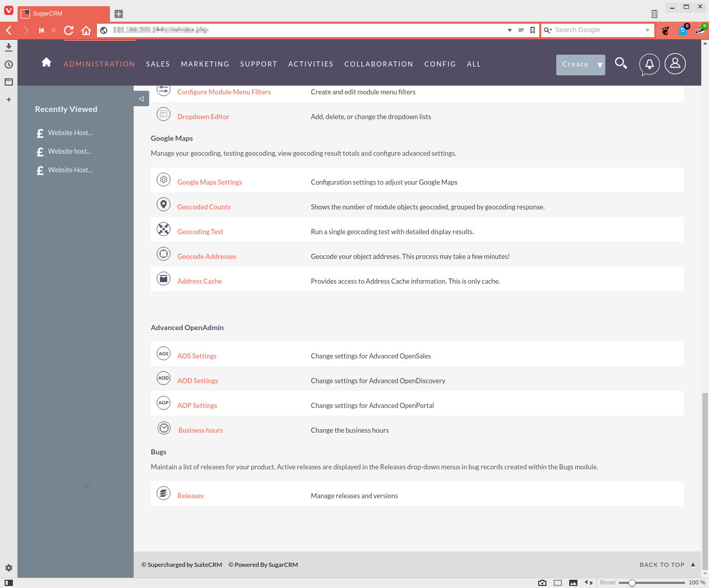Image resolution: width=709 pixels, height=588 pixels.
Task: Open the Vivaldi downloads panel
Action: point(9,47)
